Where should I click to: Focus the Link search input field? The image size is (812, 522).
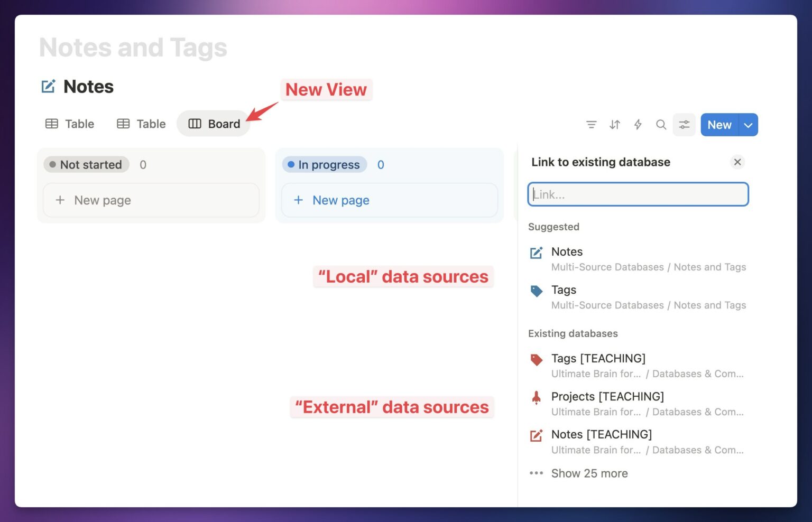pos(638,194)
